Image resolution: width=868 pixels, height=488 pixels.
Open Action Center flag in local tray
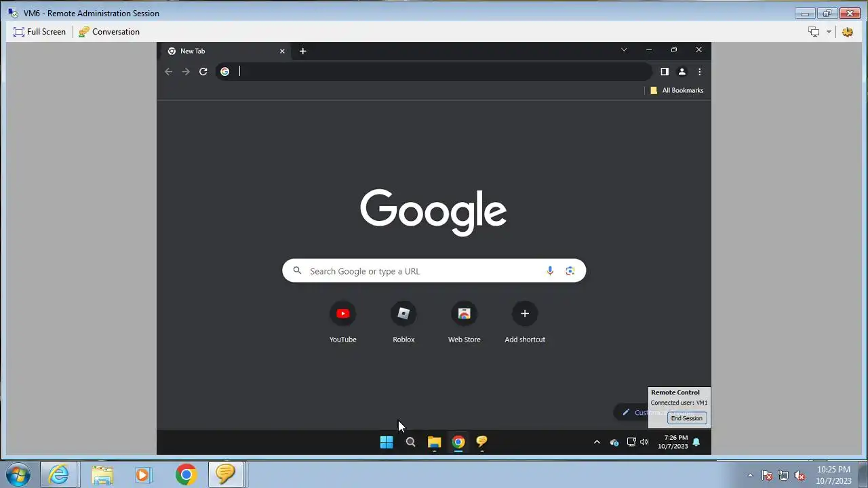[x=767, y=475]
